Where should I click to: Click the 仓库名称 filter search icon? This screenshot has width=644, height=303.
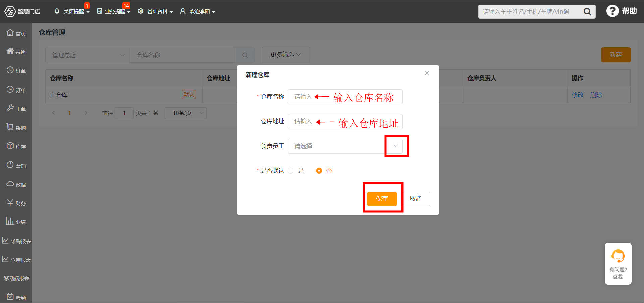(x=245, y=55)
